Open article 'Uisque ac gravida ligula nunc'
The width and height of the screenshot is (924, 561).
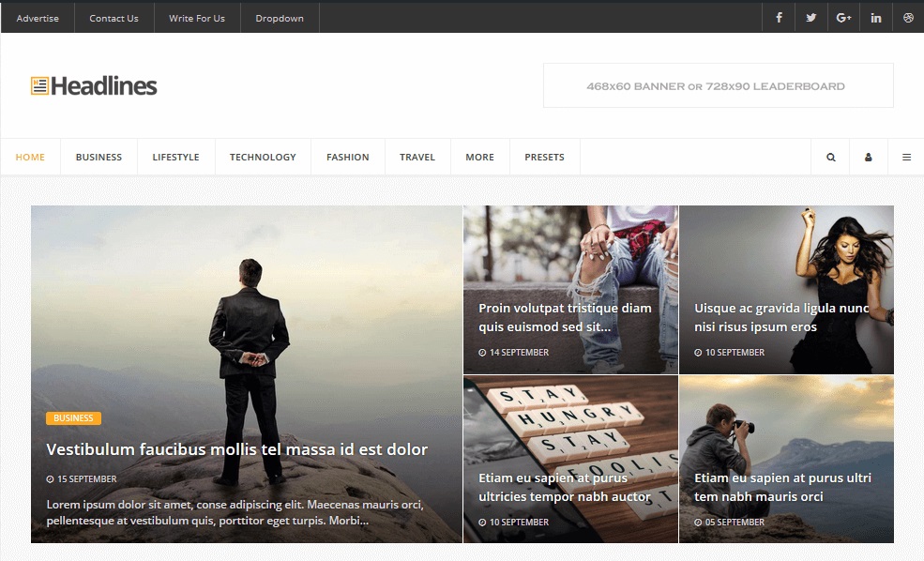pos(781,317)
